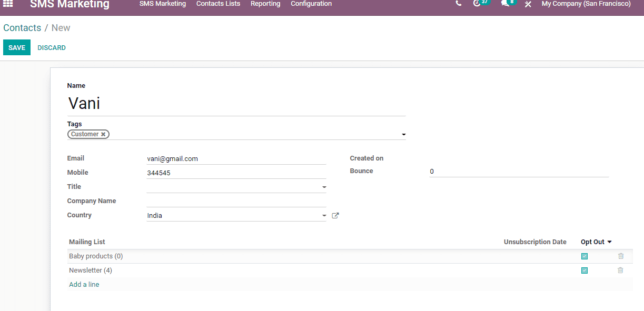Sort by the Opt Out column

(596, 242)
